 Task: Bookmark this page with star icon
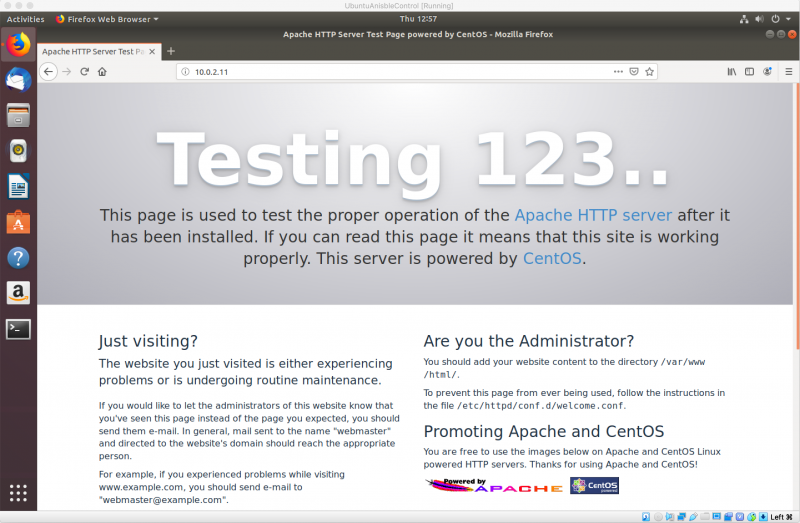click(x=649, y=72)
